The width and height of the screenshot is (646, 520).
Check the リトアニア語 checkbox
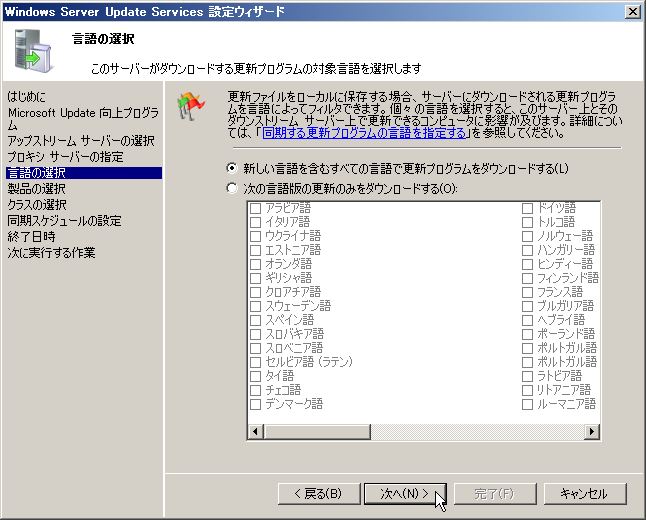527,390
